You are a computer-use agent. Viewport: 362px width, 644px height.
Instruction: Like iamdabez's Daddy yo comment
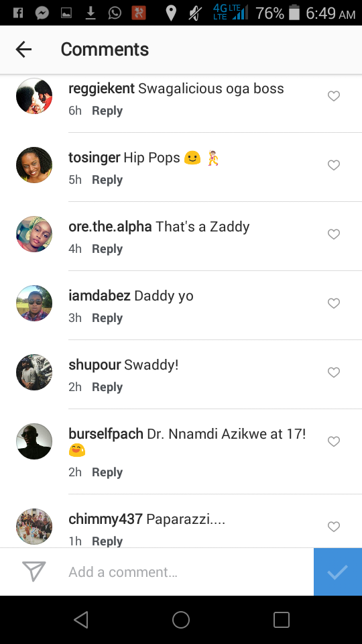334,303
